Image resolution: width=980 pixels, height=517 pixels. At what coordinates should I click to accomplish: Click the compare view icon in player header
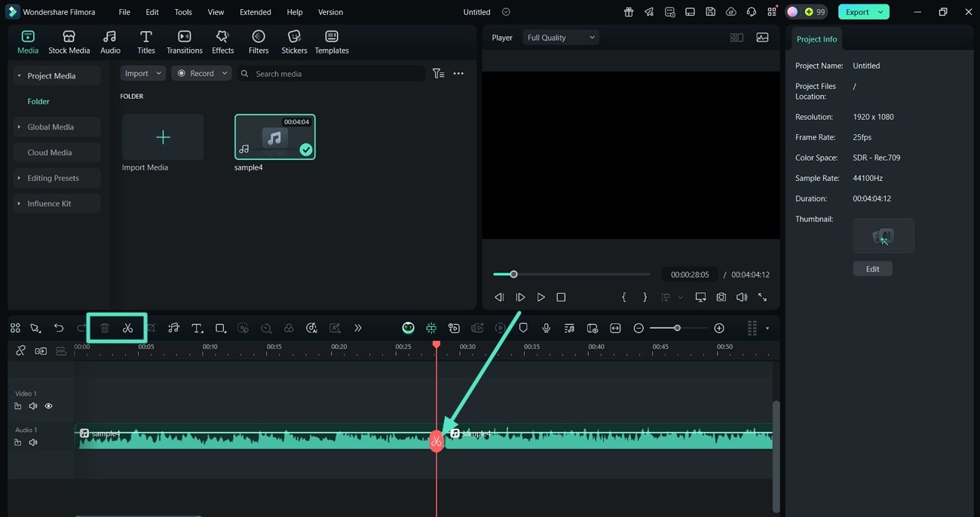click(x=737, y=38)
